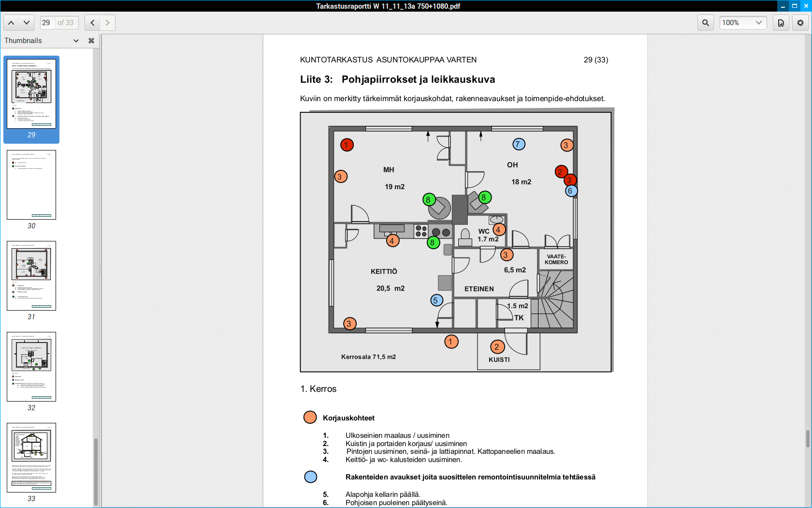The width and height of the screenshot is (812, 508).
Task: Open the 100% zoom level dropdown
Action: pos(742,23)
